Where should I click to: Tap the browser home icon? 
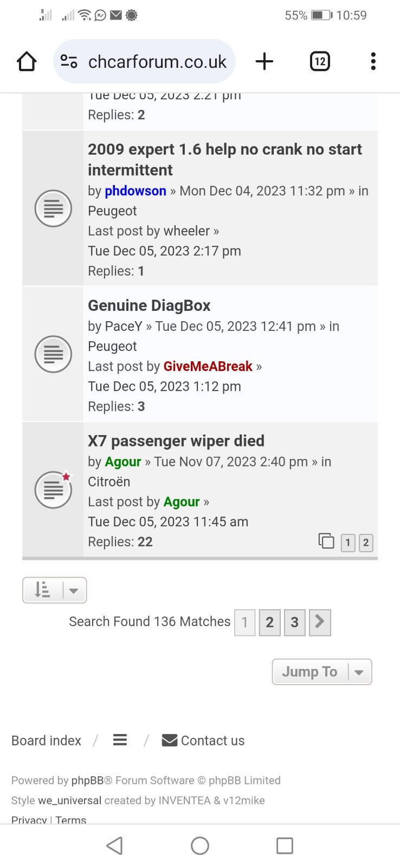click(27, 61)
